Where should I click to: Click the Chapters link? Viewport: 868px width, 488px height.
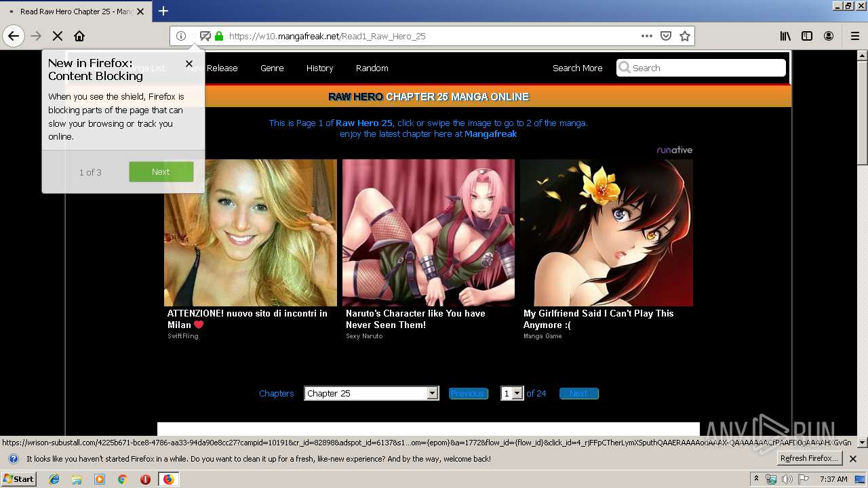coord(276,393)
